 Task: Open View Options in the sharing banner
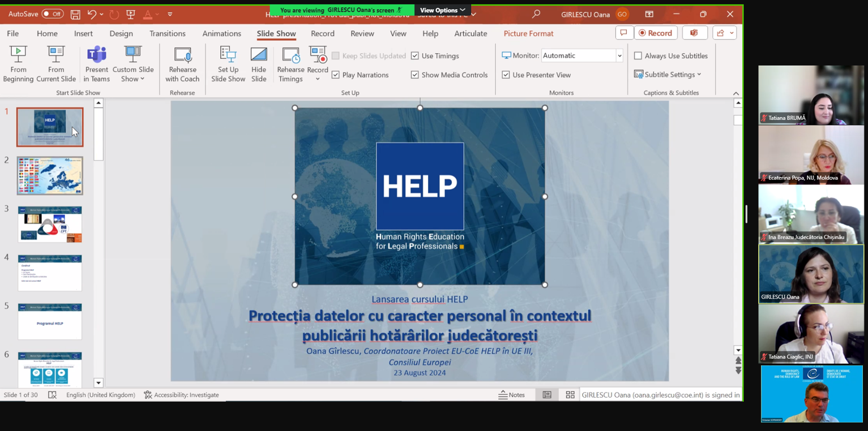441,10
